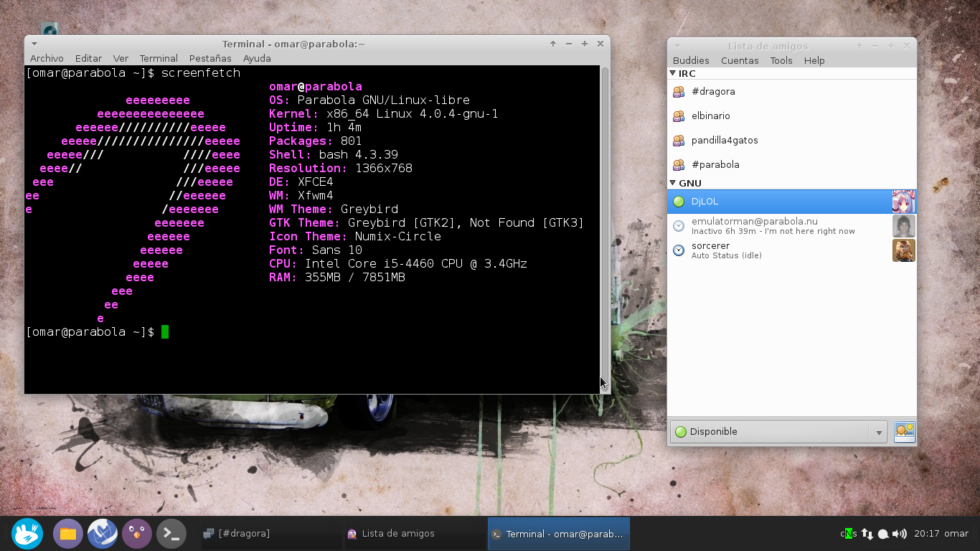This screenshot has width=980, height=551.
Task: Select the #parabola chat room
Action: pos(792,164)
